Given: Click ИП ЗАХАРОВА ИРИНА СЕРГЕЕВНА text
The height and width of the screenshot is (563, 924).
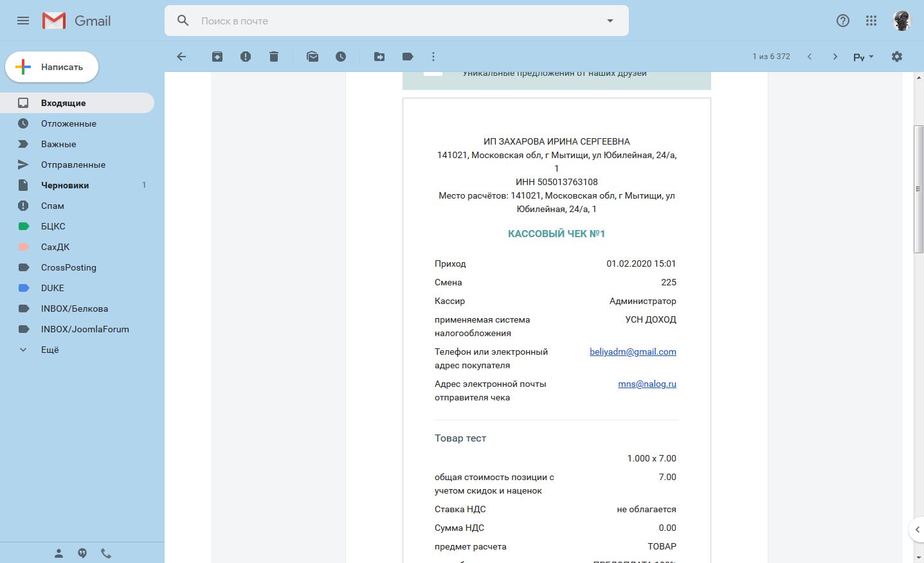Looking at the screenshot, I should tap(557, 141).
